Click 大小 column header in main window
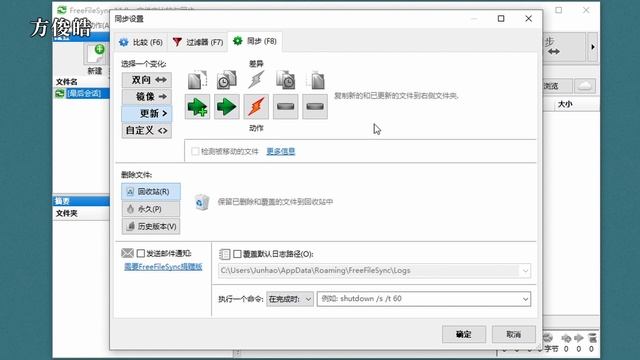The image size is (640, 360). [x=565, y=104]
